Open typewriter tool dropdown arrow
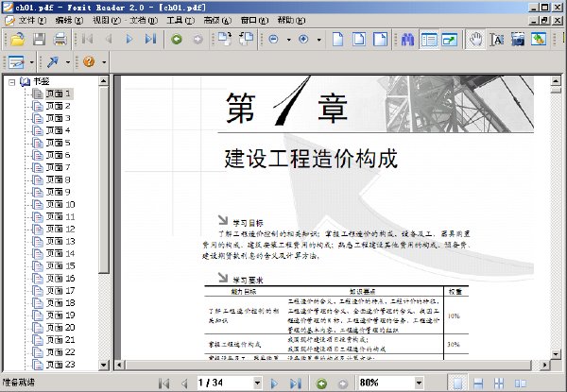 31,62
